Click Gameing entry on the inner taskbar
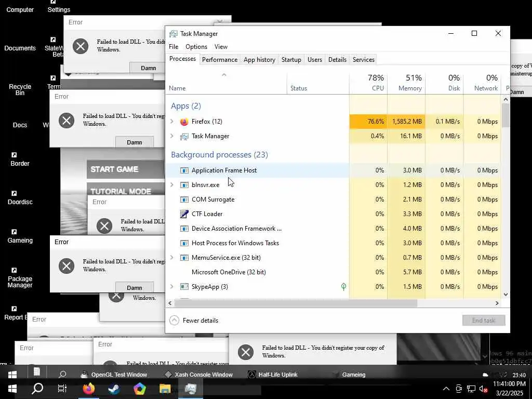Screen dimensions: 532x399 (x=350, y=375)
